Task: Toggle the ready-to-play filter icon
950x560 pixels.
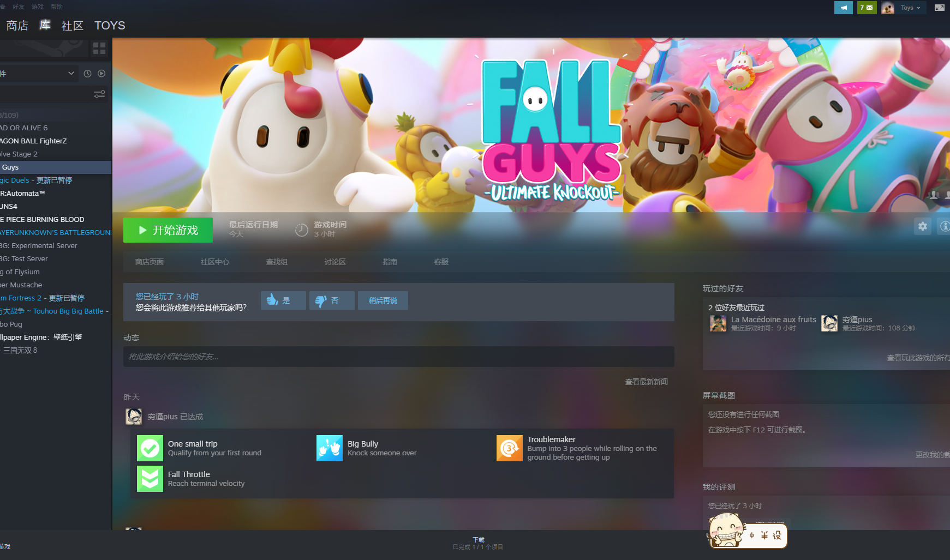Action: coord(101,74)
